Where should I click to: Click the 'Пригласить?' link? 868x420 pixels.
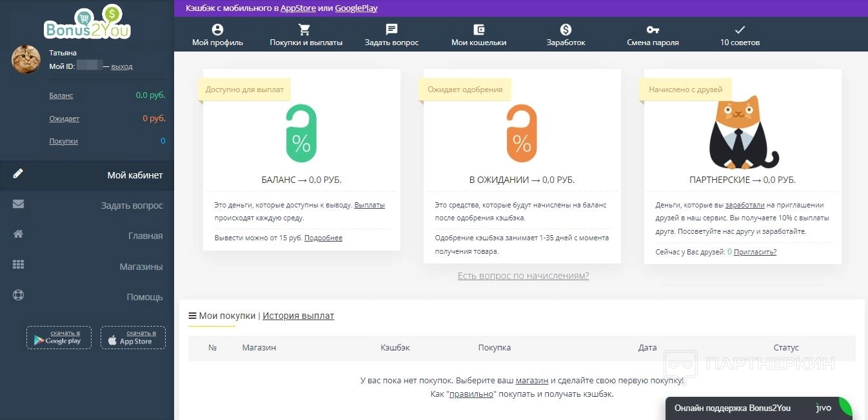pos(755,252)
